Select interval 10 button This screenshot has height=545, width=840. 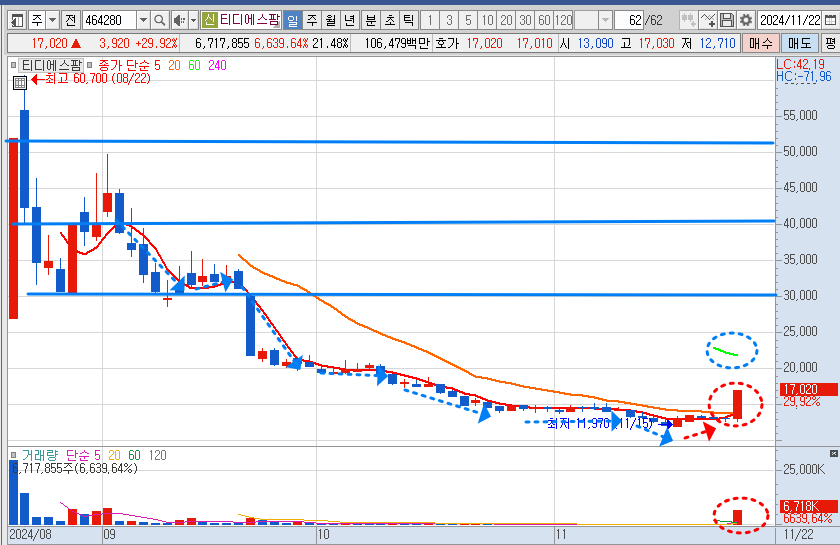click(487, 20)
